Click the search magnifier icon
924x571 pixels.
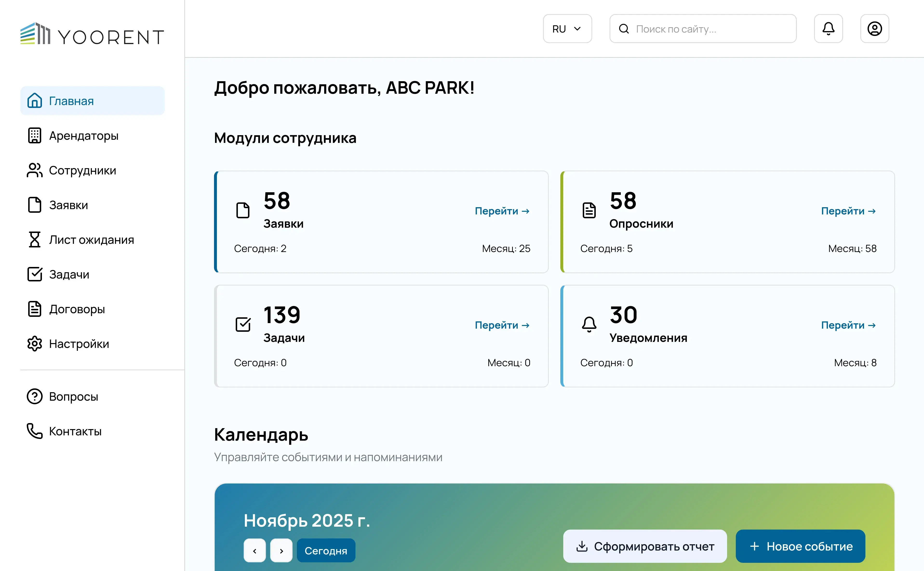tap(624, 29)
